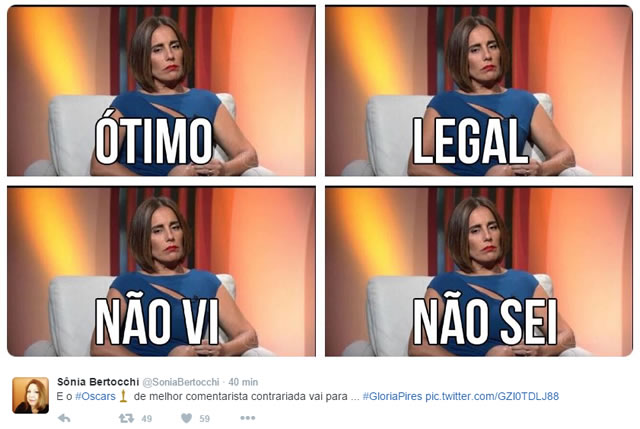Retweet using the retweet arrows icon
The image size is (640, 429).
pos(126,418)
